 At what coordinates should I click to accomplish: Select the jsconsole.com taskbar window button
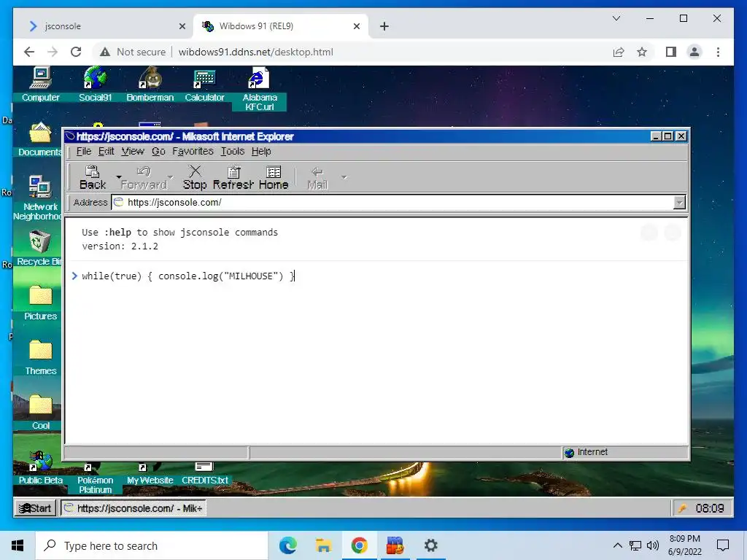133,508
